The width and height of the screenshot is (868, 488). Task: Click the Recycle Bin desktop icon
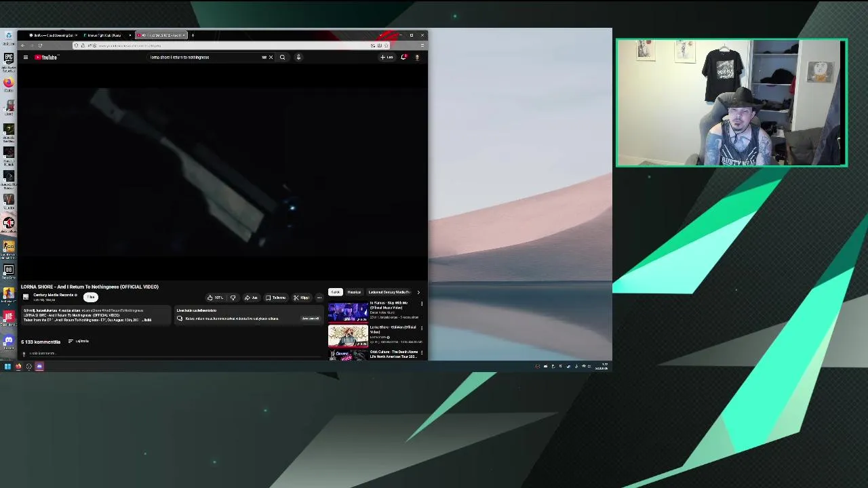tap(9, 35)
